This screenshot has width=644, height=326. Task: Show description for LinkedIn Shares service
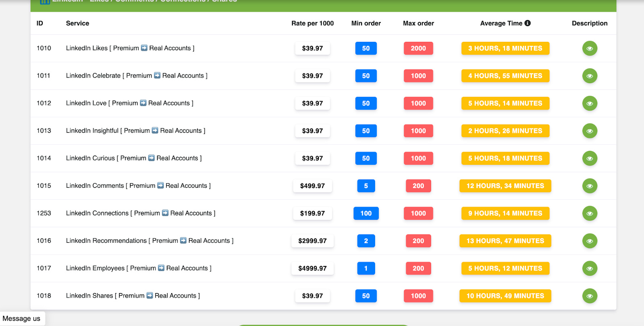(590, 296)
